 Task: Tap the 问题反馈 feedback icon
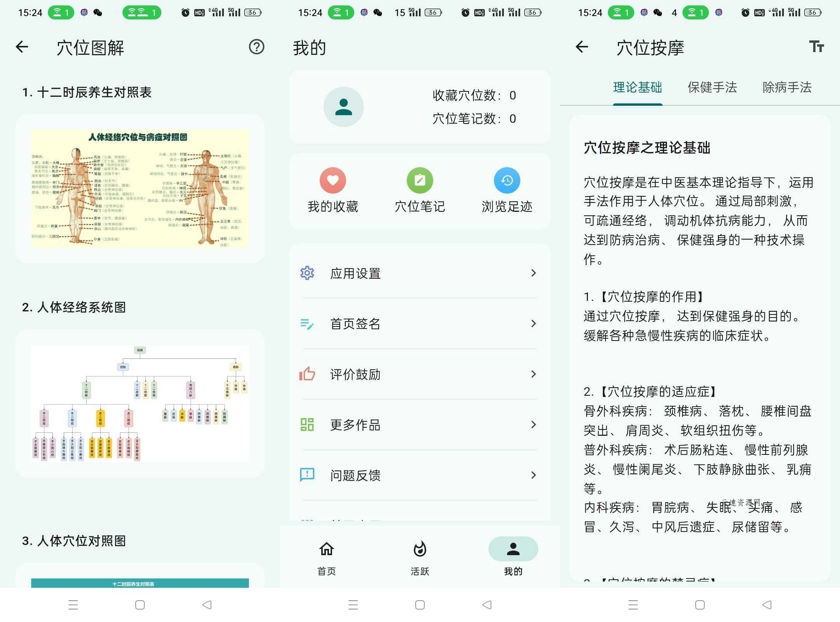307,475
